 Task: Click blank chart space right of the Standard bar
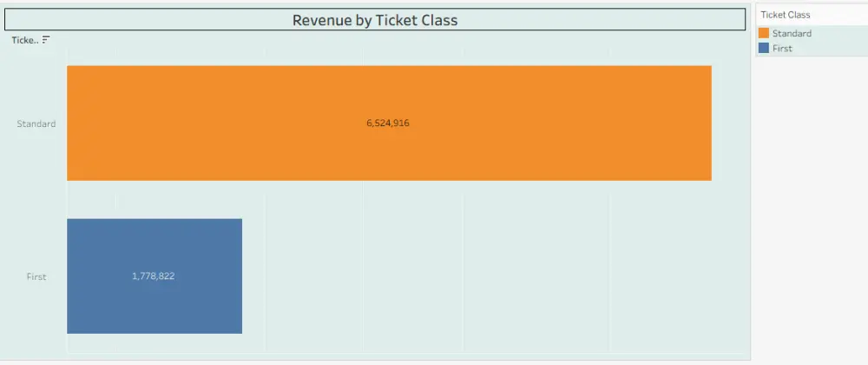tap(729, 123)
